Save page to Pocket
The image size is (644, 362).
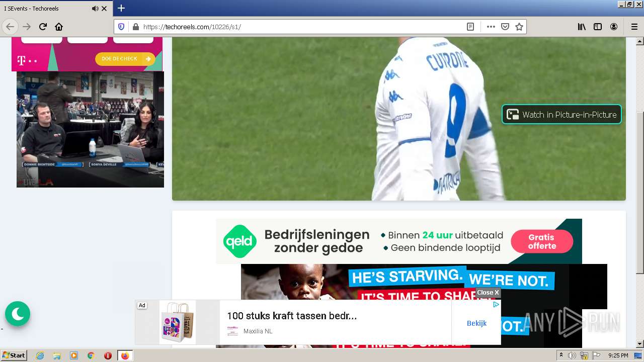[505, 27]
